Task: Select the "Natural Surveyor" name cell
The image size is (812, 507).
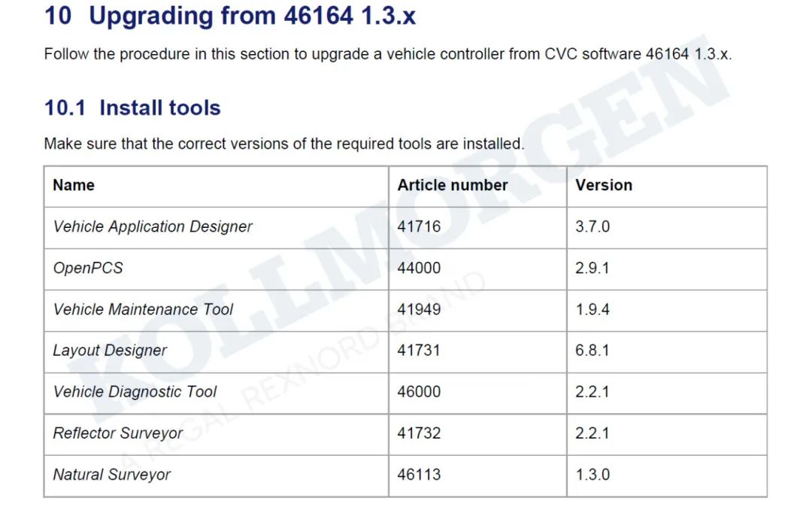Action: 111,475
